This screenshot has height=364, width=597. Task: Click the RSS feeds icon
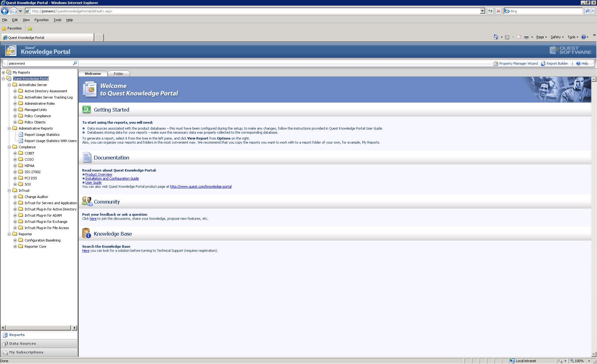click(507, 37)
